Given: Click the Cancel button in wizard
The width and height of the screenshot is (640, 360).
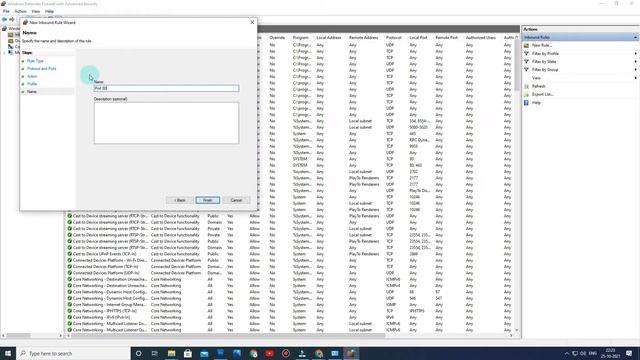Looking at the screenshot, I should pos(236,200).
